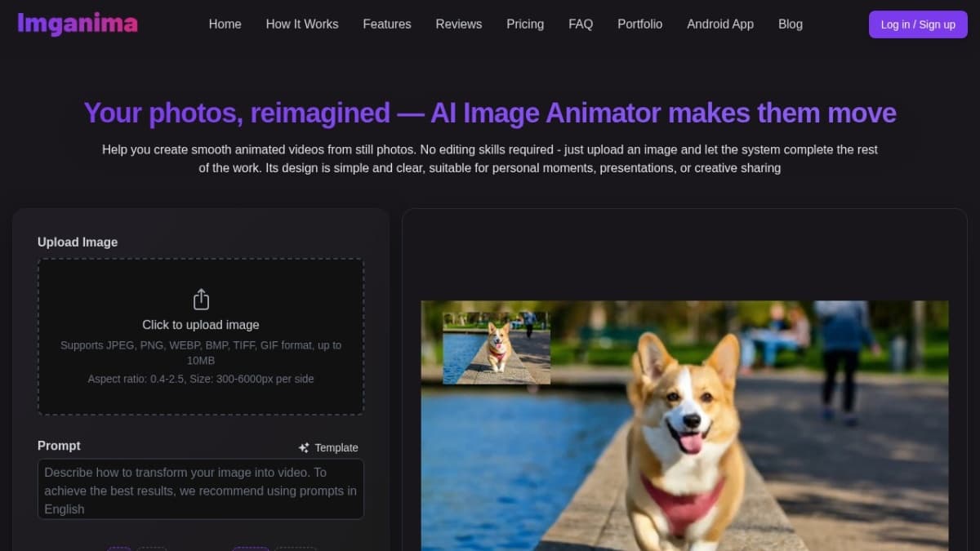980x551 pixels.
Task: Open the Pricing page
Action: point(524,24)
